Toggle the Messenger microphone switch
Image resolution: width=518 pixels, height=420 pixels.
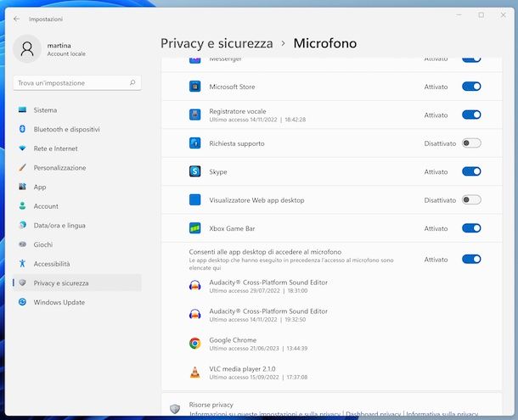(x=471, y=59)
